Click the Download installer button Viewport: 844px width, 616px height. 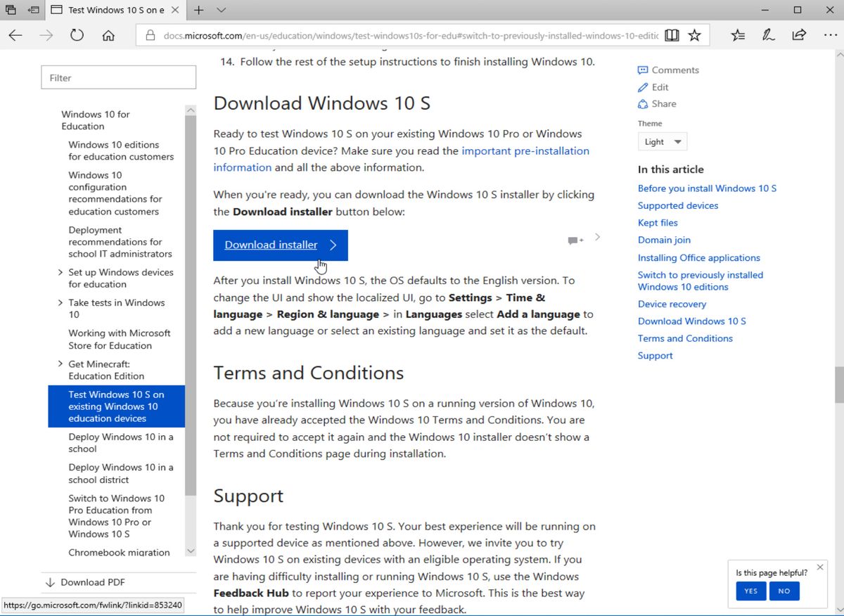click(x=280, y=245)
